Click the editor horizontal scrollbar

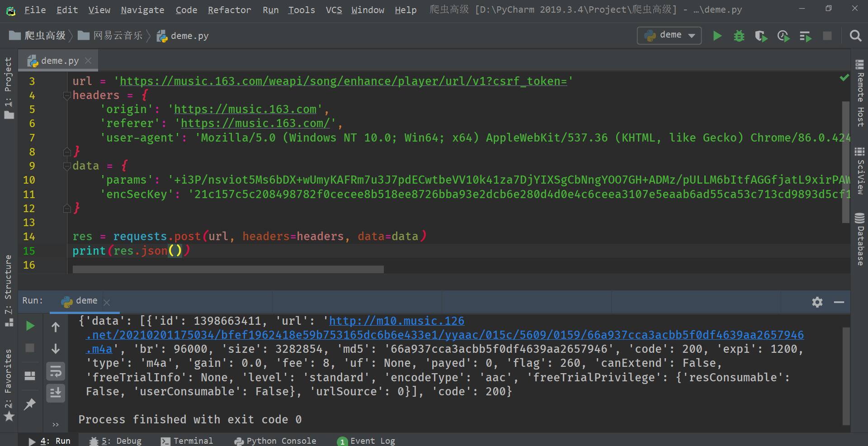228,269
